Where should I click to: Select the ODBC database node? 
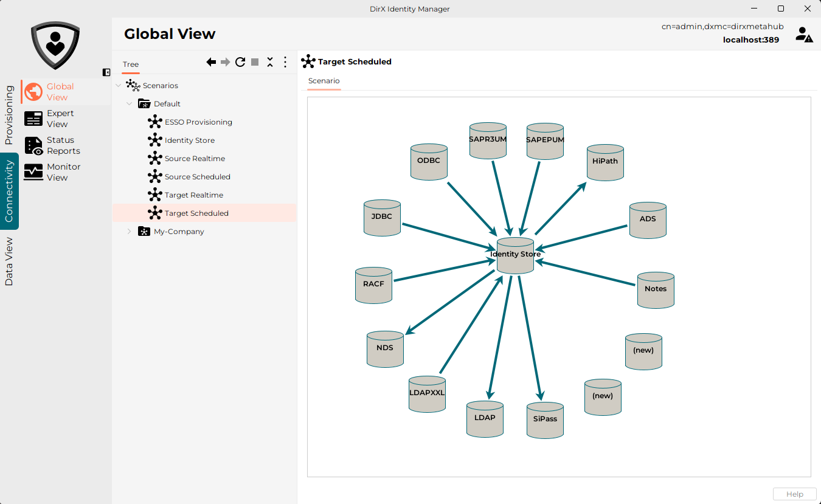429,162
